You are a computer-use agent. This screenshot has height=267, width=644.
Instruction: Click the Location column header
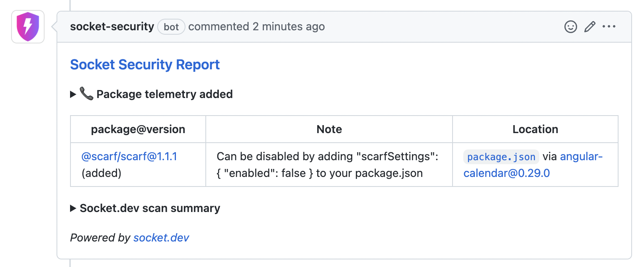(x=535, y=130)
